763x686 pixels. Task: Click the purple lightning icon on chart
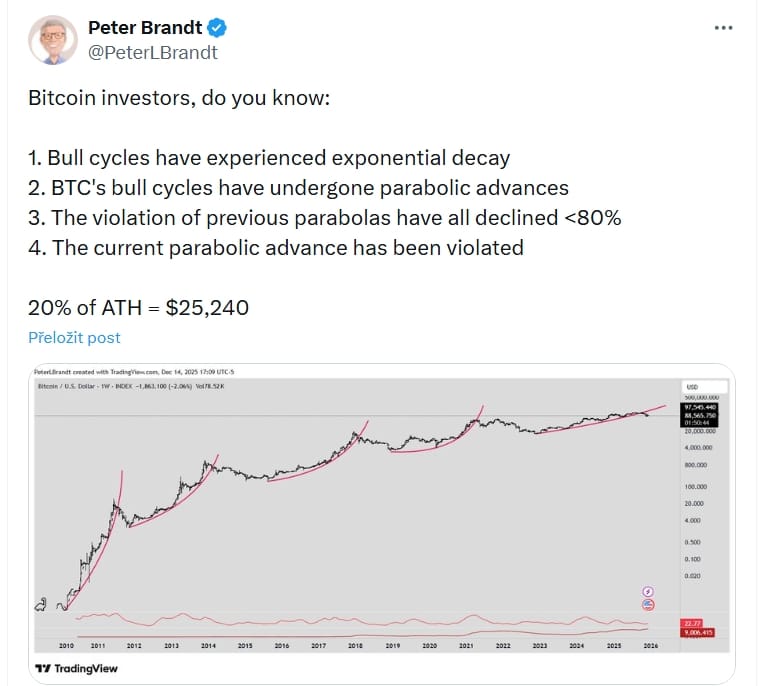647,592
